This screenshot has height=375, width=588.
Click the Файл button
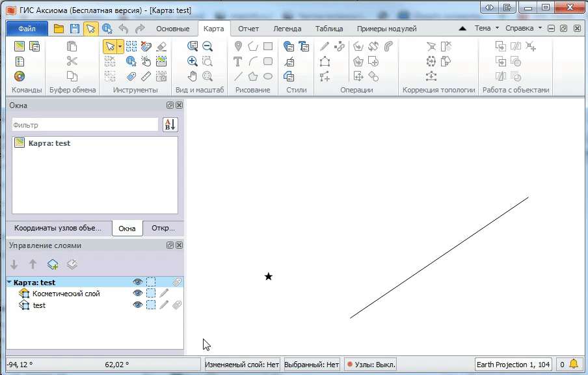point(27,29)
